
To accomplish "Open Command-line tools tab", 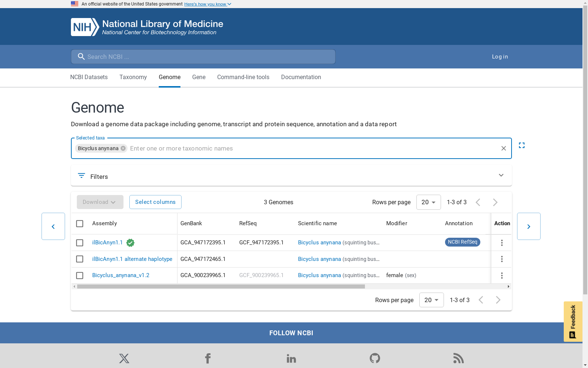I will 243,77.
